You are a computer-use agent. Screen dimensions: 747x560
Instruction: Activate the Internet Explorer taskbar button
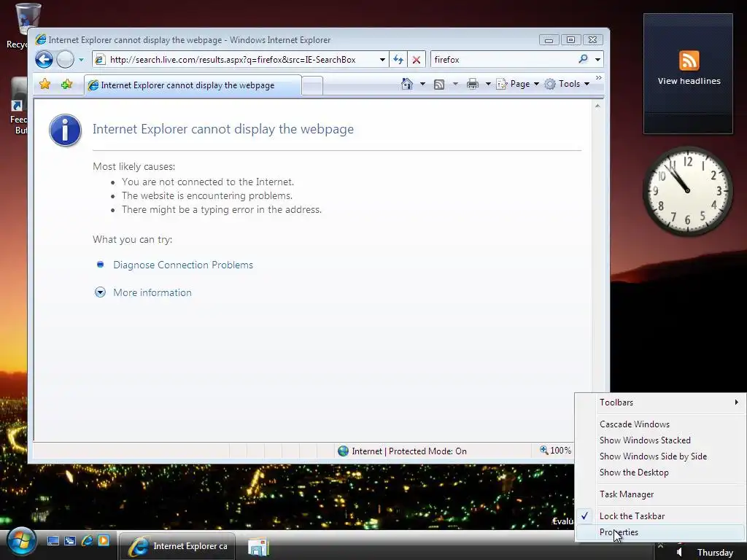177,546
